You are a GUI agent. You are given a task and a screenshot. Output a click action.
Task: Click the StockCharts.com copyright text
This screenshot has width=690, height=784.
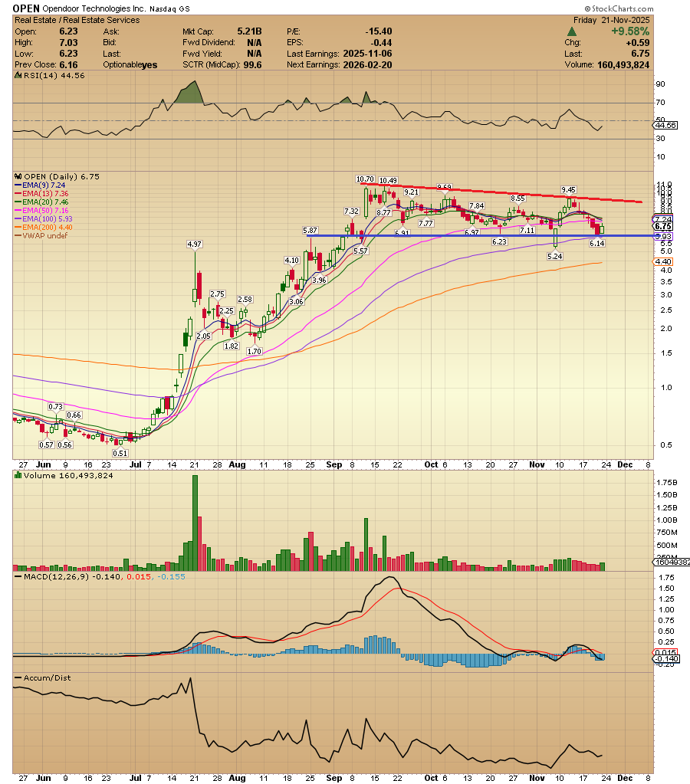[619, 8]
